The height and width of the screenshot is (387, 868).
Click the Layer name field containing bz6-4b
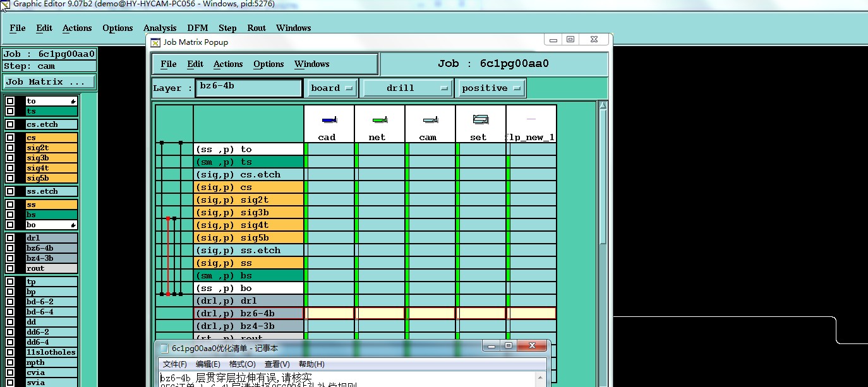[248, 88]
